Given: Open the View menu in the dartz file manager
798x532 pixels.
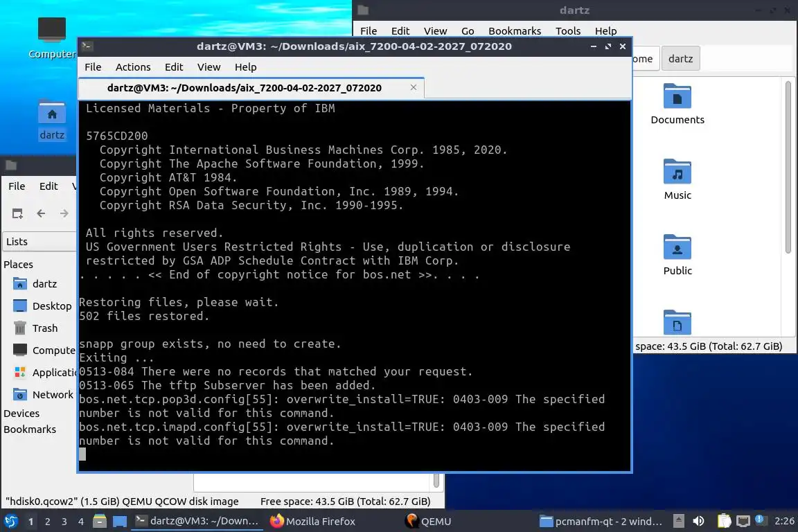Looking at the screenshot, I should click(435, 31).
